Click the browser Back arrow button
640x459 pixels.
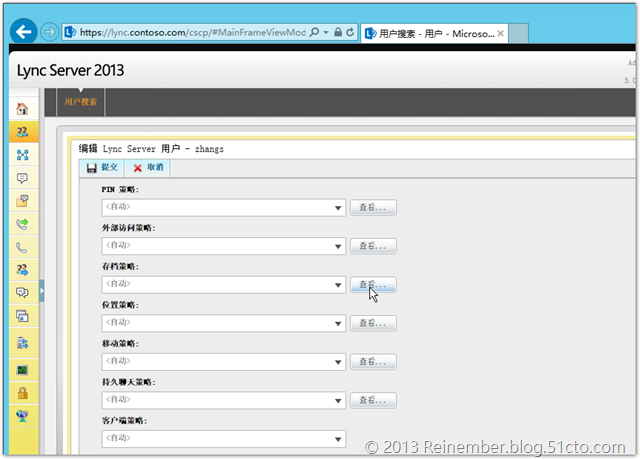tap(23, 32)
